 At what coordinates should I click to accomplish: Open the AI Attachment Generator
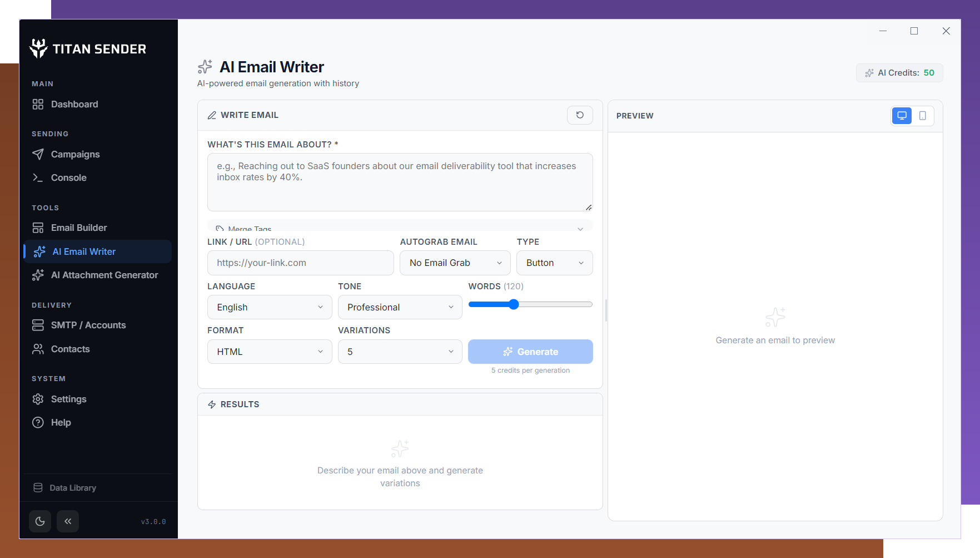click(105, 275)
